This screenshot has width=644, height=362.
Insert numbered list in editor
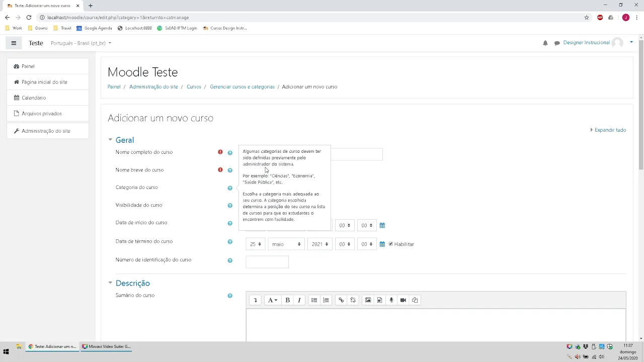[326, 300]
